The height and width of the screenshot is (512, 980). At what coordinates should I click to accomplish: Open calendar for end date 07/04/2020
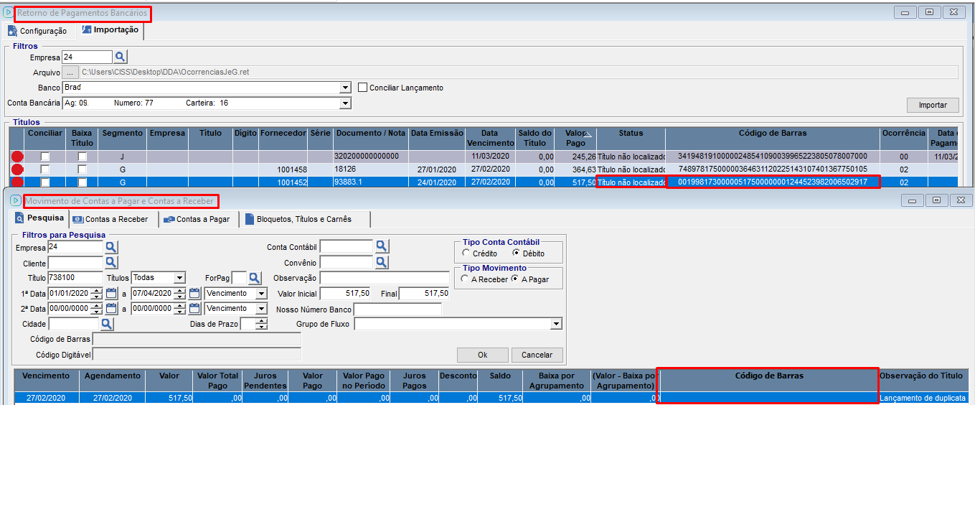point(194,293)
